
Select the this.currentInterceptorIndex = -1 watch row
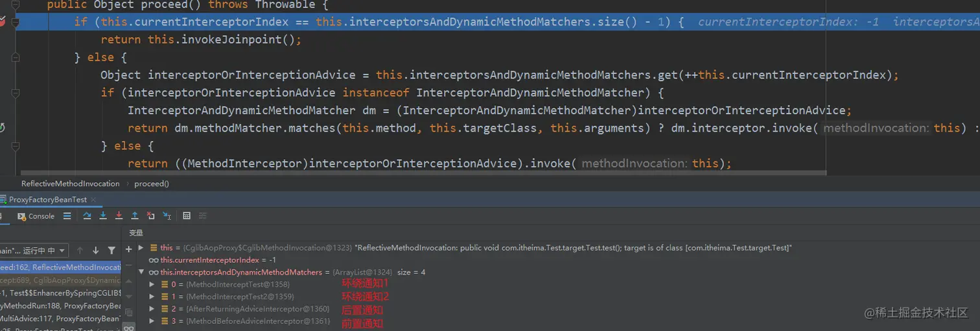[x=551, y=260]
